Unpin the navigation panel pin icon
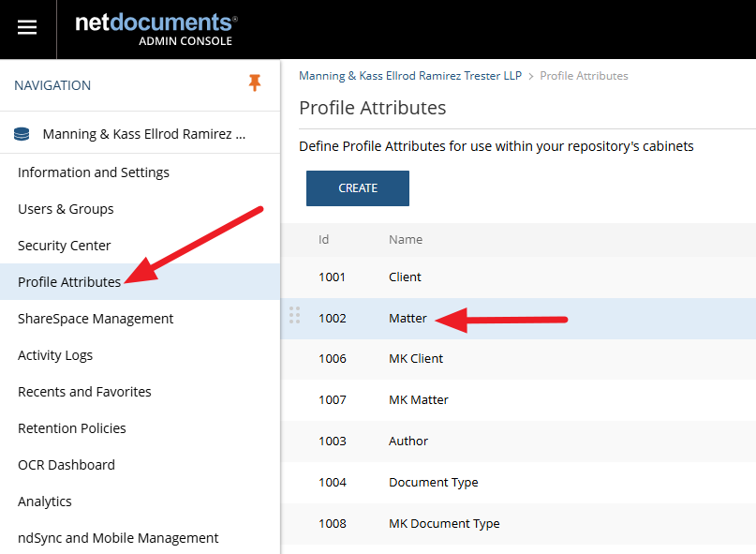Viewport: 756px width, 554px height. [x=255, y=83]
